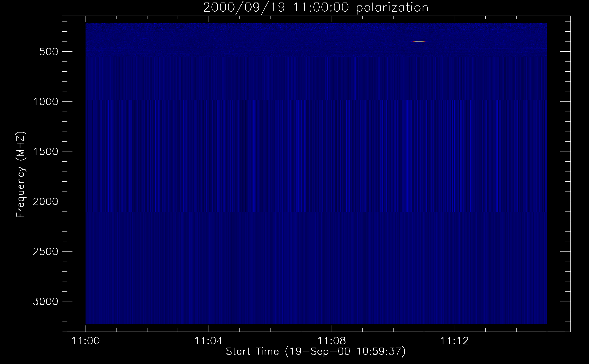This screenshot has height=364, width=589.
Task: Select the 1000 frequency tick label
Action: click(x=45, y=102)
